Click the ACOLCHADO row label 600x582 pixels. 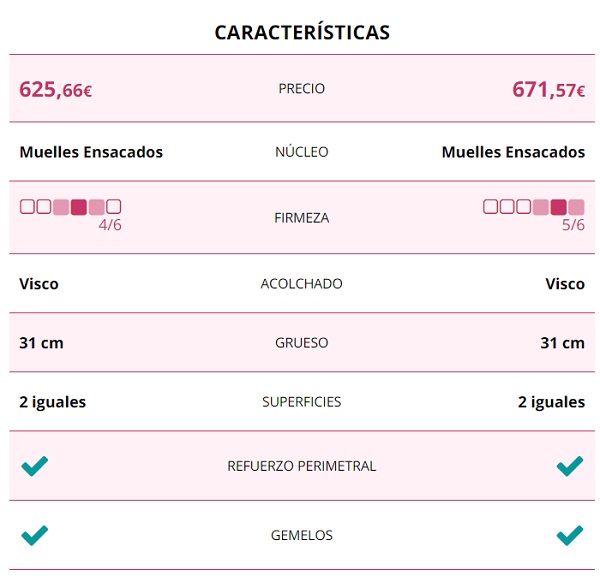point(301,284)
